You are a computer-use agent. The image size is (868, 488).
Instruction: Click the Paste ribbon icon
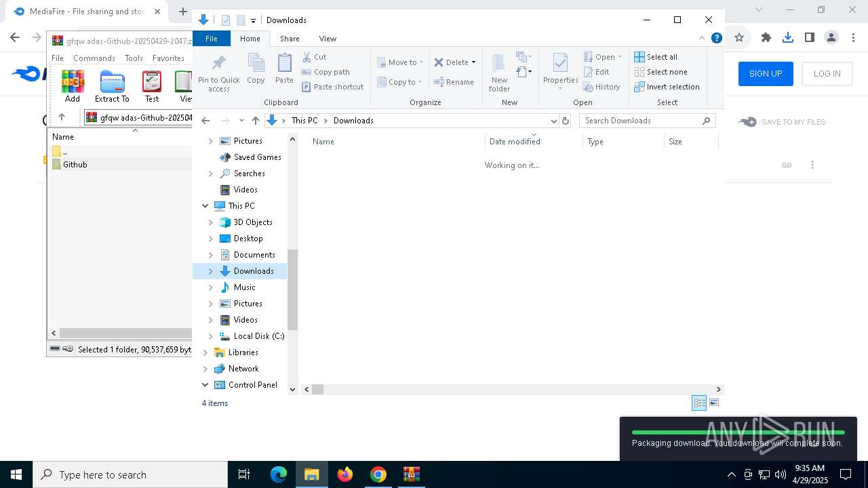pyautogui.click(x=284, y=69)
